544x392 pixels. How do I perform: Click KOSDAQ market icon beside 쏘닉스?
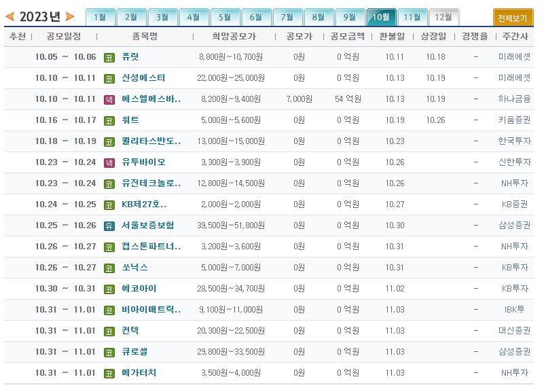tap(109, 268)
